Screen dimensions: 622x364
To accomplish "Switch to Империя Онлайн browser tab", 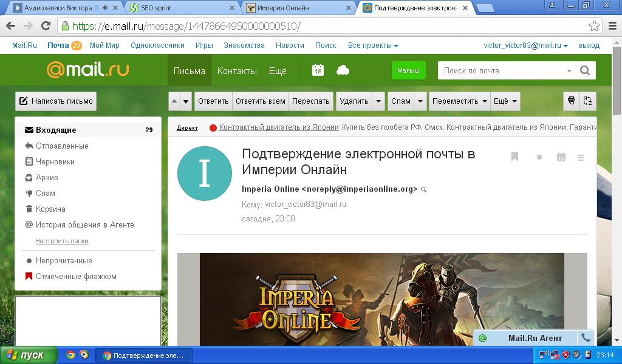I will click(298, 7).
